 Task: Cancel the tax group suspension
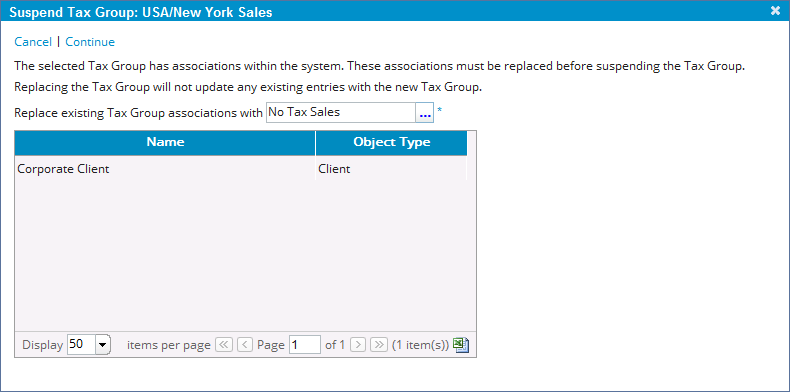click(33, 42)
